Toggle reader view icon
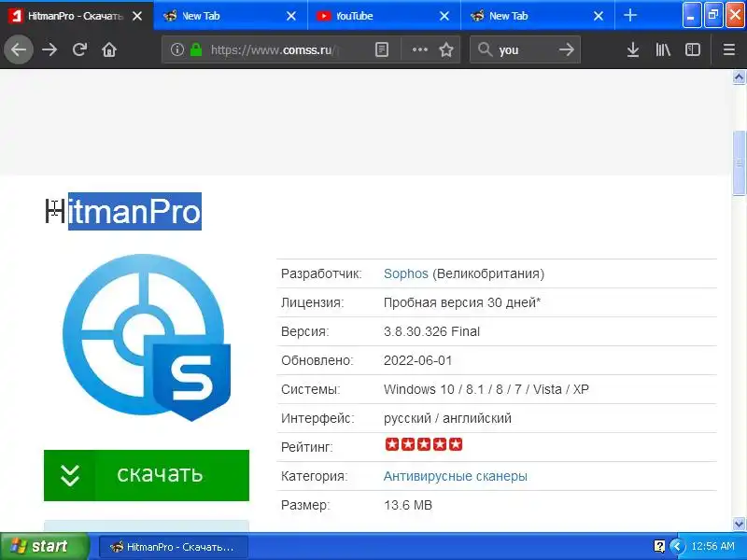Image resolution: width=747 pixels, height=560 pixels. (x=382, y=49)
